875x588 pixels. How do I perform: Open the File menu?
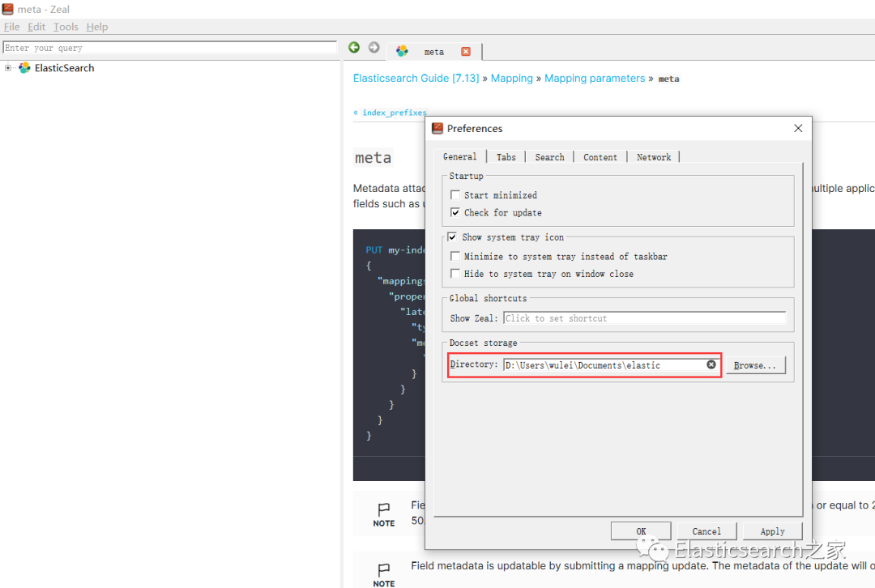pyautogui.click(x=11, y=27)
